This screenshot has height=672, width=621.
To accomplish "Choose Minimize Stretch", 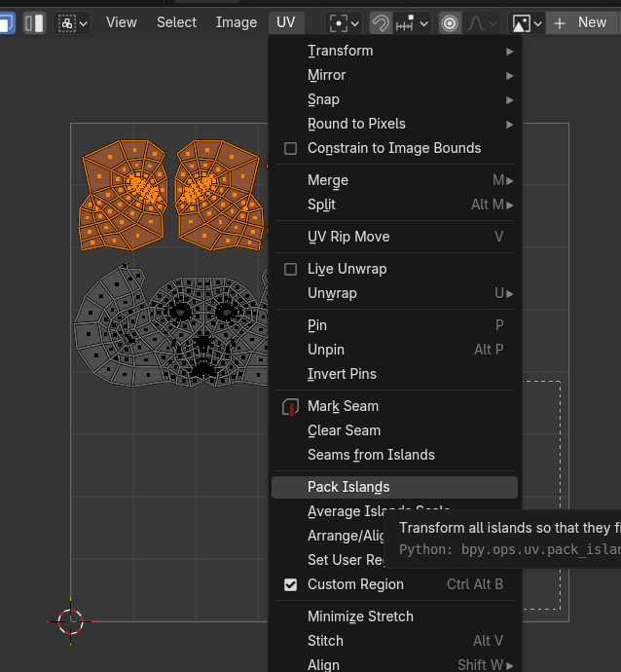I will pyautogui.click(x=394, y=617).
